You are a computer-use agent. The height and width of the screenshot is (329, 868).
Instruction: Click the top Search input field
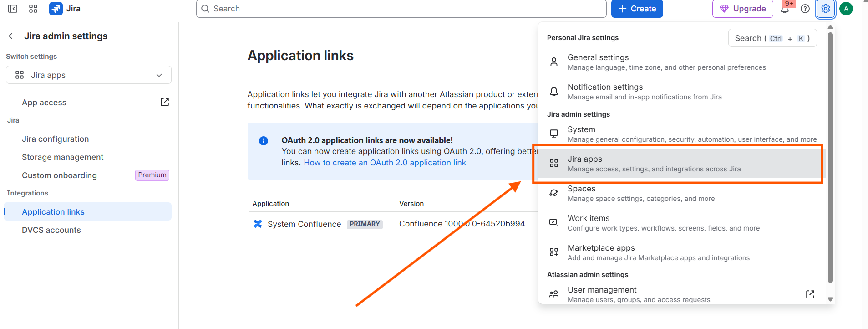tap(401, 9)
